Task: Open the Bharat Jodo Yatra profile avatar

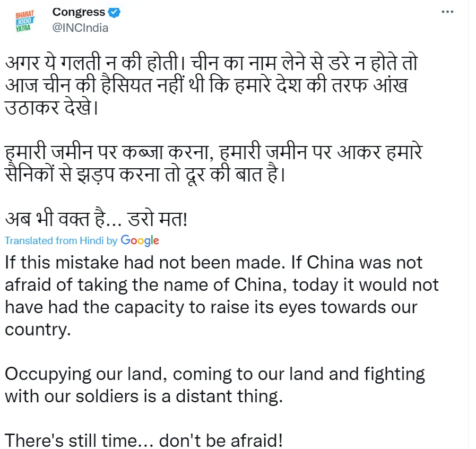Action: point(24,20)
